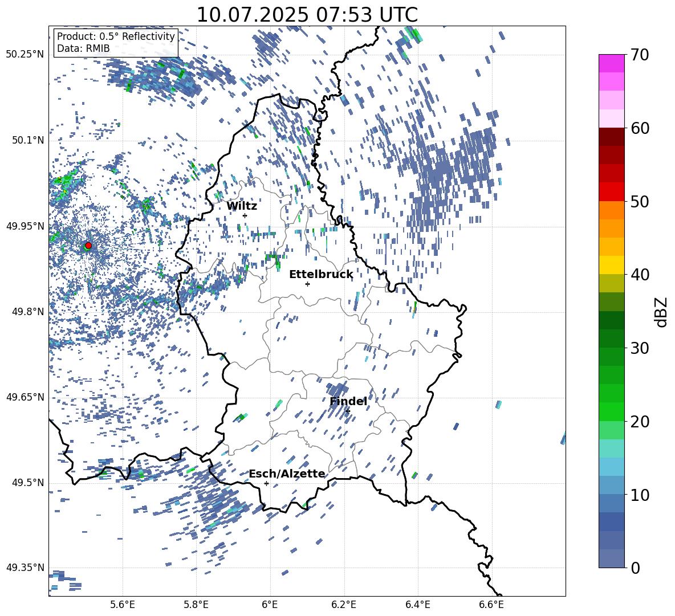Click the 49.8°N latitude label

click(28, 312)
